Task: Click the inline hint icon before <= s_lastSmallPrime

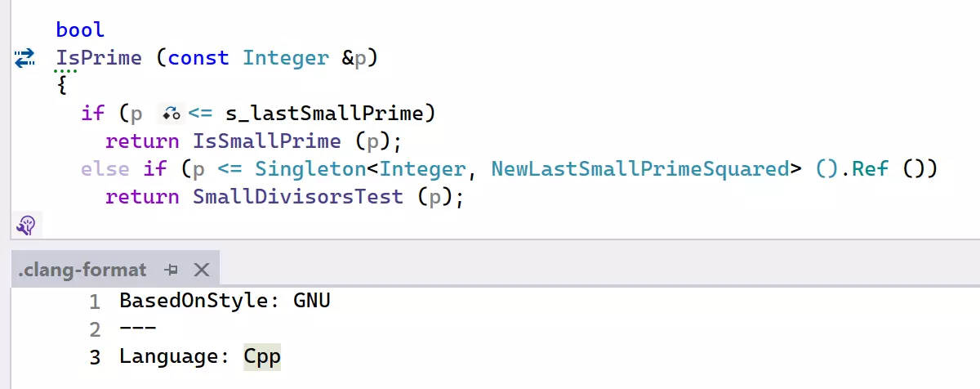Action: click(x=171, y=114)
